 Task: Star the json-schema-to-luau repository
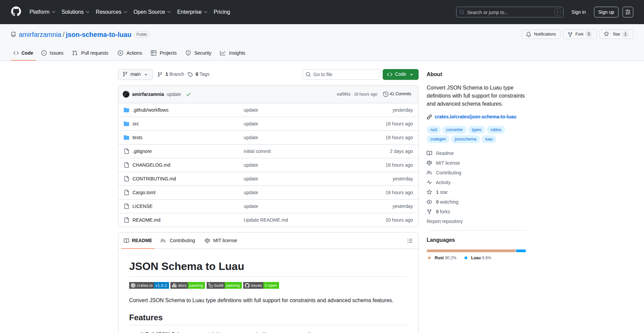[616, 34]
